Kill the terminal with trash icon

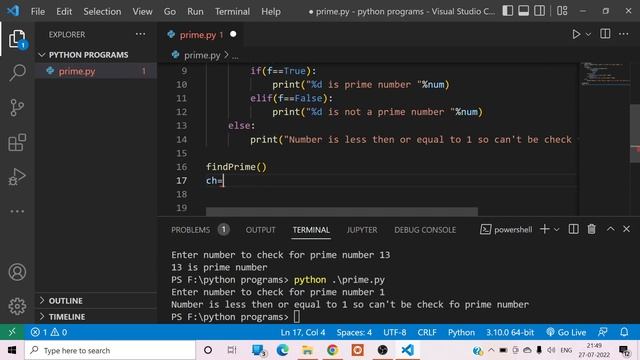pyautogui.click(x=591, y=229)
